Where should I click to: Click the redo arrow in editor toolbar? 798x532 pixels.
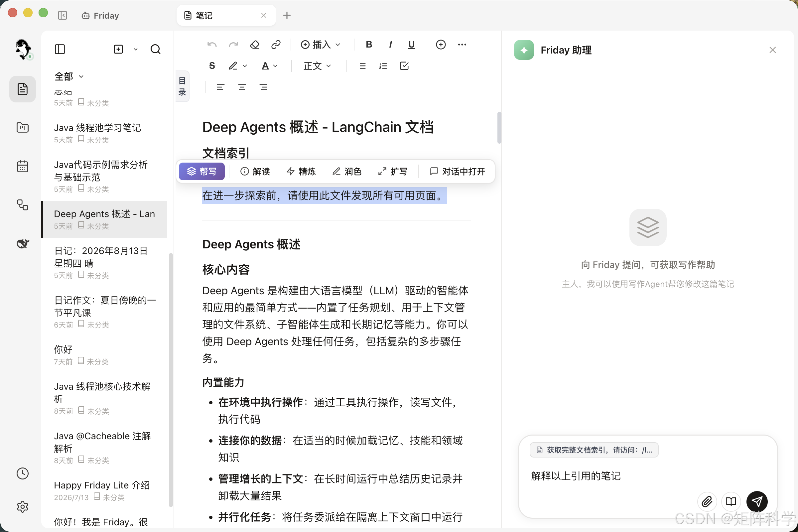pyautogui.click(x=233, y=45)
